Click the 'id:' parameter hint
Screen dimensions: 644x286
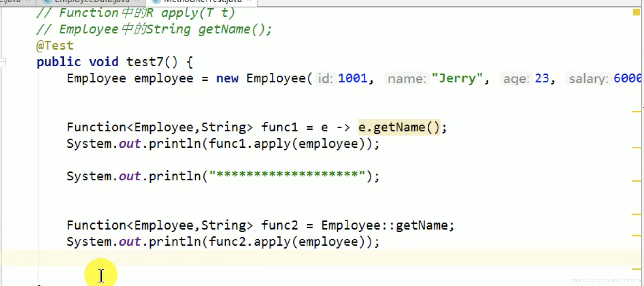[x=325, y=78]
